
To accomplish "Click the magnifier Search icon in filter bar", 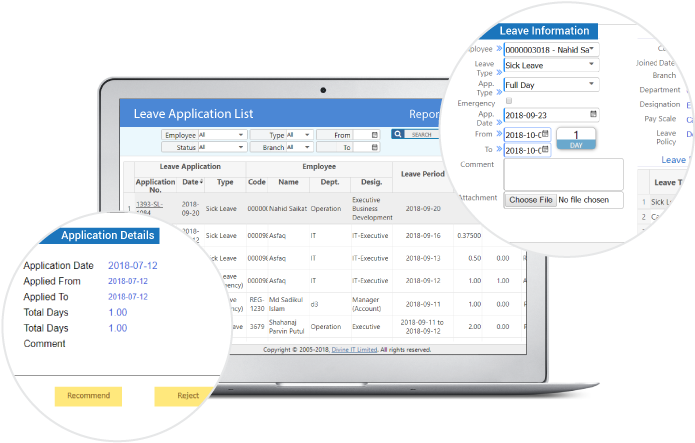I will coord(398,134).
